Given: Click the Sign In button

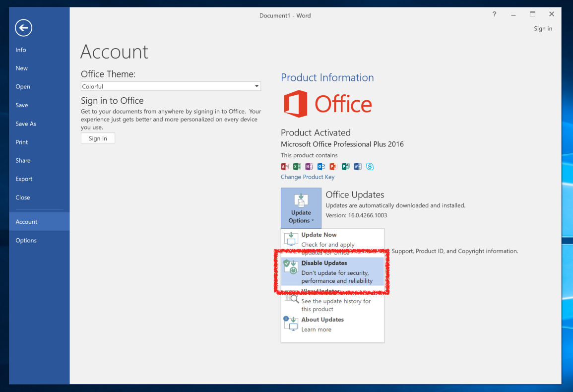Looking at the screenshot, I should (x=98, y=138).
